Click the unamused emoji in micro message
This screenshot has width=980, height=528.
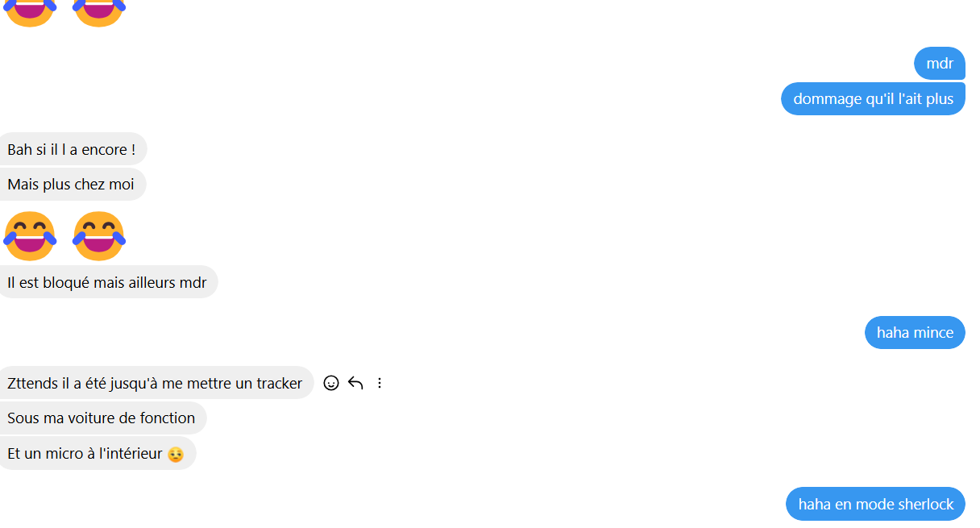pyautogui.click(x=176, y=455)
